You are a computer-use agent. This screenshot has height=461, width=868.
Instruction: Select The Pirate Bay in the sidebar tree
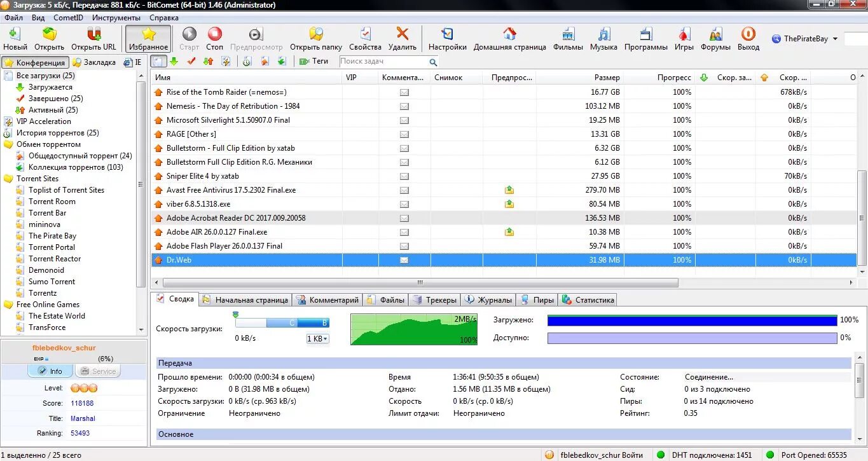[52, 236]
